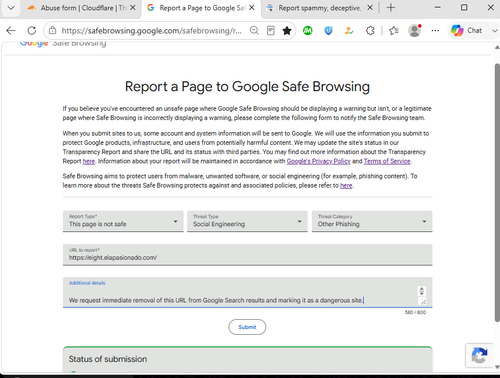Click the Google Safe Browsing logo

(63, 43)
